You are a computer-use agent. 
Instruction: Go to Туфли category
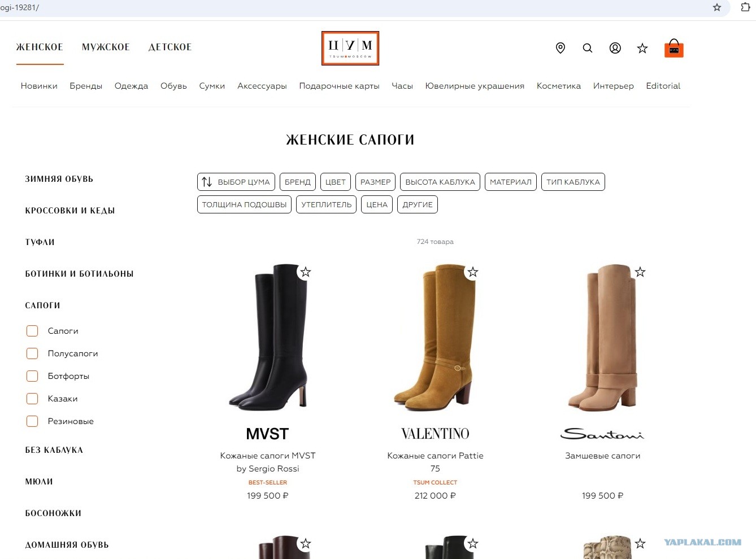(x=40, y=242)
